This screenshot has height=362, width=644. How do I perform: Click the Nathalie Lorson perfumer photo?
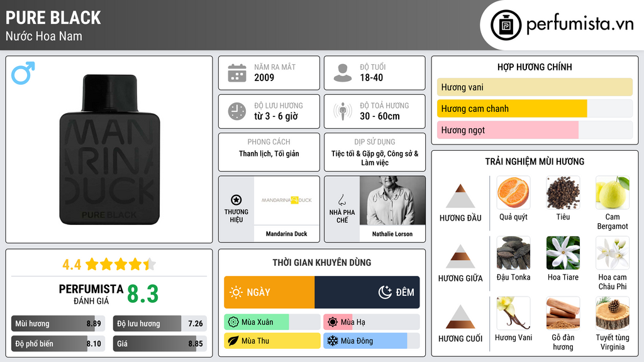(x=392, y=200)
